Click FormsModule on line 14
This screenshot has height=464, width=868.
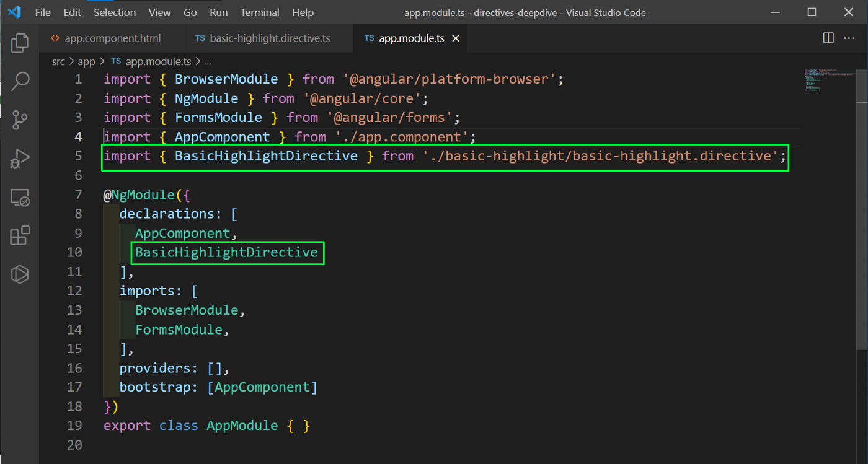click(179, 329)
